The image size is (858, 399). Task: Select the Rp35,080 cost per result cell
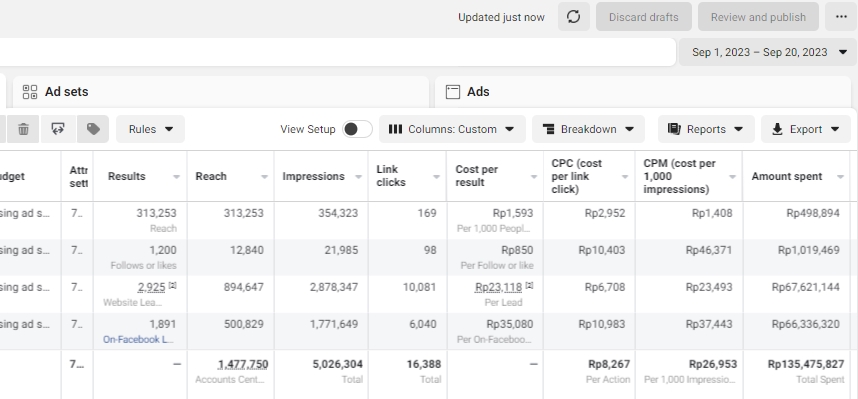[495, 331]
